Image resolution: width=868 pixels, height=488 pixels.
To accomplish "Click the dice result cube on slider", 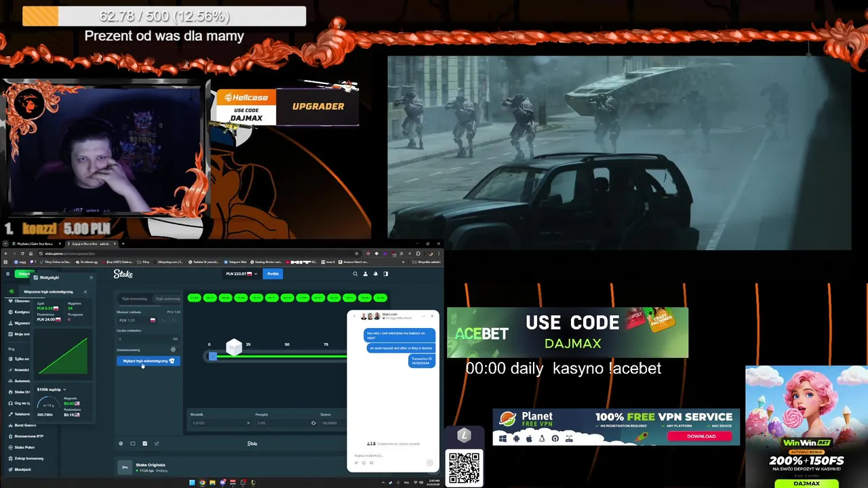I will 234,348.
